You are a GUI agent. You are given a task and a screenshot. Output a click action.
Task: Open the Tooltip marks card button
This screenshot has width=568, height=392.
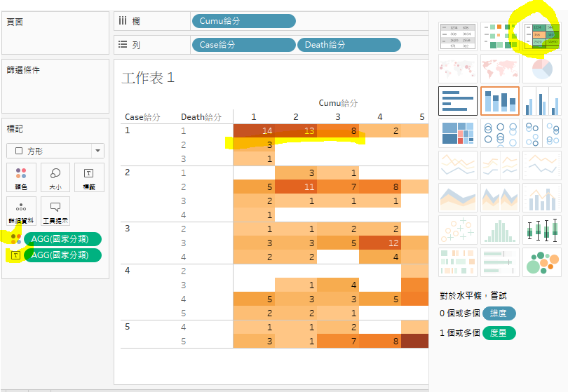click(55, 211)
